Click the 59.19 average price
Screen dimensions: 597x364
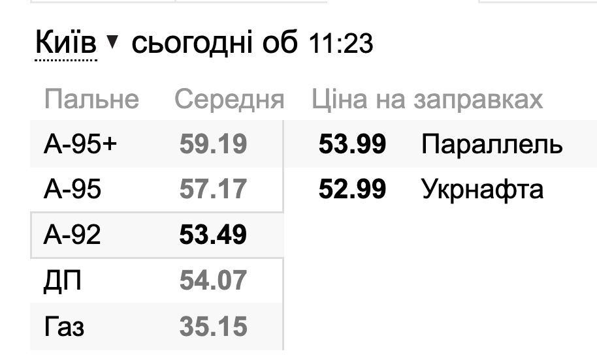213,144
